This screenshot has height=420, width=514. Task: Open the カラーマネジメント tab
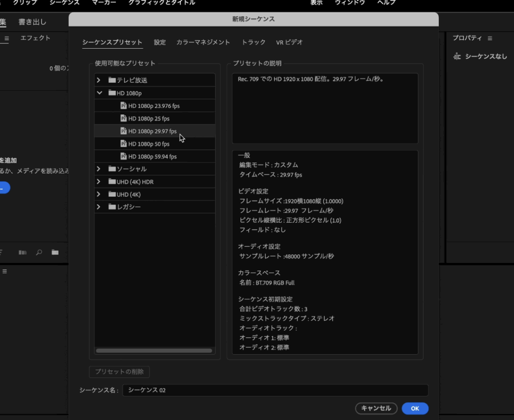pos(203,43)
